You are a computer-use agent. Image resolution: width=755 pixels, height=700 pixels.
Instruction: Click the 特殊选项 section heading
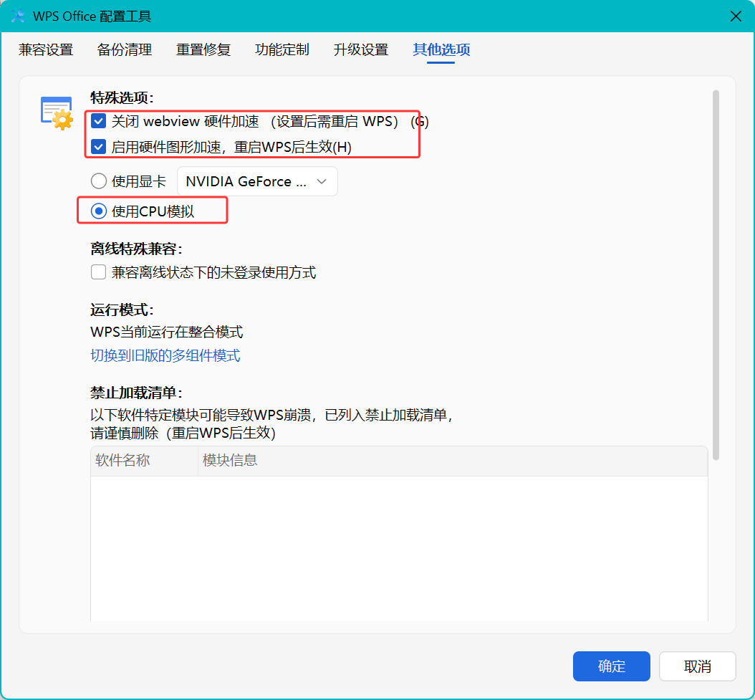122,97
